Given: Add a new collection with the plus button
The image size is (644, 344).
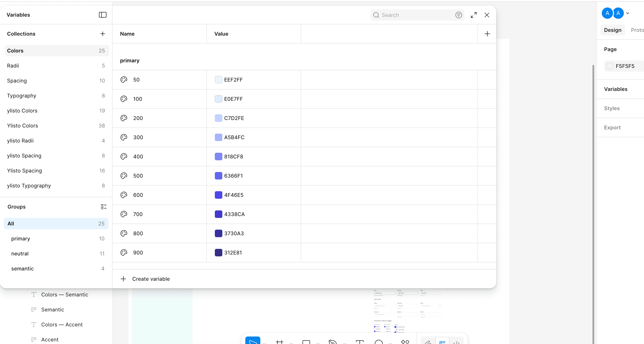Looking at the screenshot, I should click(103, 34).
